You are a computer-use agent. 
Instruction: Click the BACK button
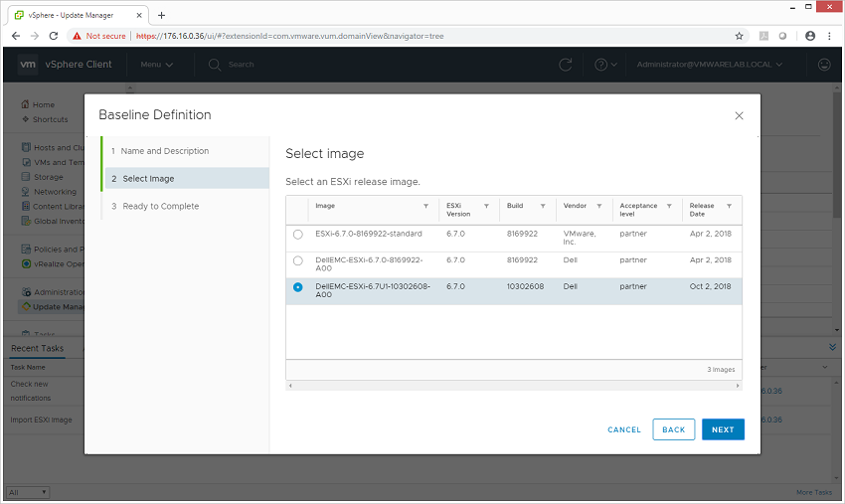[x=674, y=429]
